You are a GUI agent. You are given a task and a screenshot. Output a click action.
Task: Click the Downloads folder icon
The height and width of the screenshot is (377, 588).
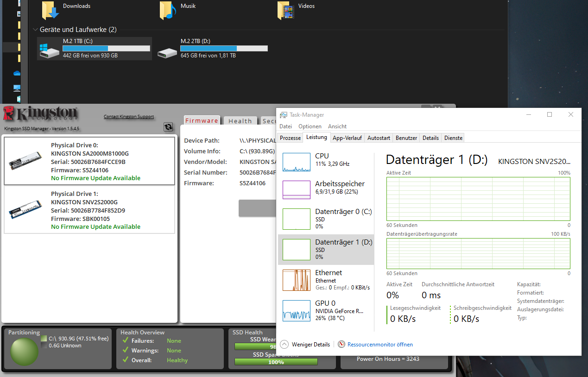[x=51, y=11]
